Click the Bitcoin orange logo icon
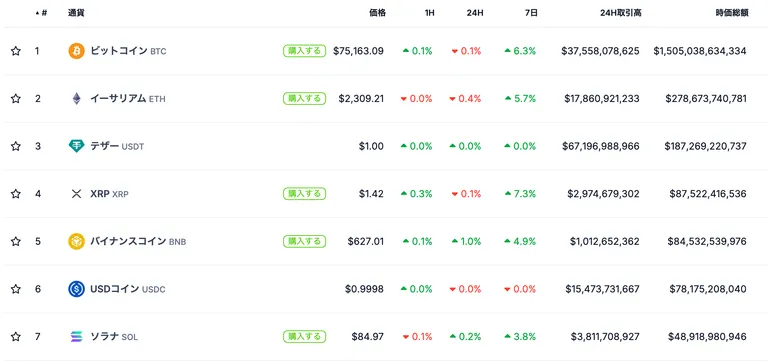The height and width of the screenshot is (362, 768). [x=76, y=51]
